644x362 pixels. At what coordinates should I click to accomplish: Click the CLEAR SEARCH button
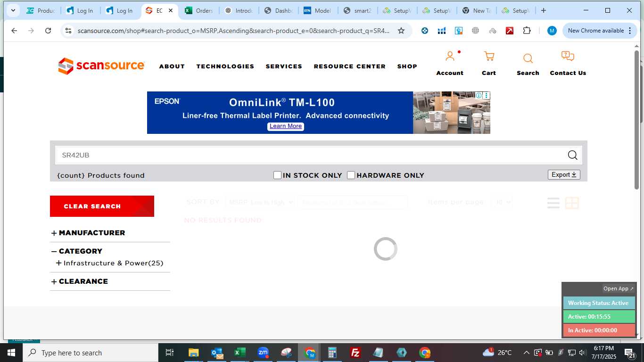(x=102, y=206)
